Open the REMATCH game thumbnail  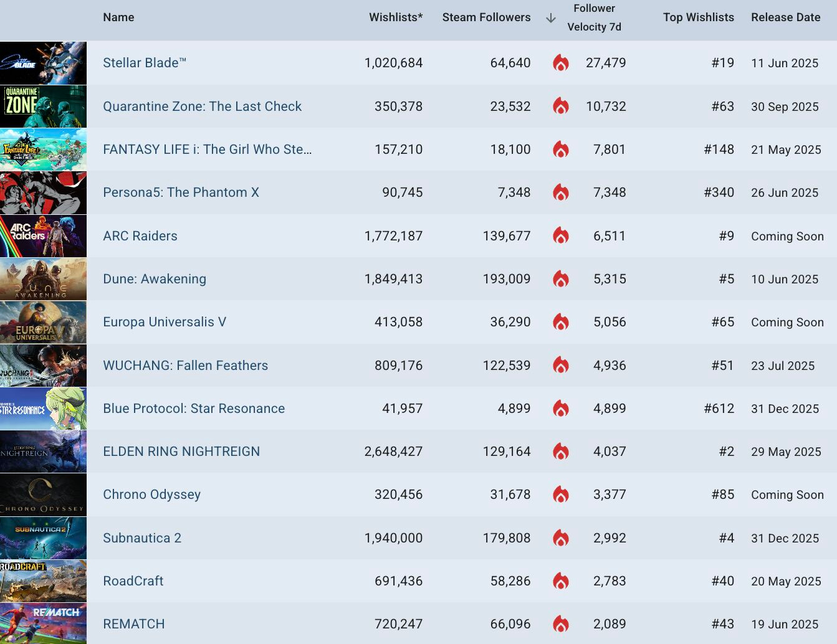point(43,623)
